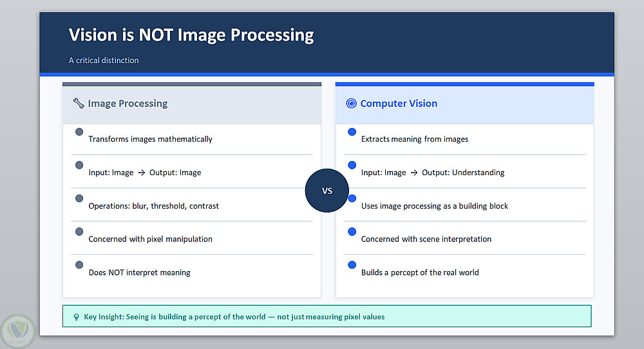Click the text Input: Image Output: Understanding
Image resolution: width=644 pixels, height=349 pixels.
pyautogui.click(x=433, y=173)
